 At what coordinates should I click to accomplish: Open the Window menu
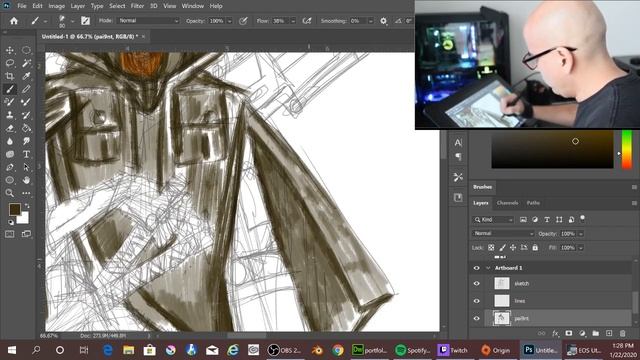click(x=193, y=6)
